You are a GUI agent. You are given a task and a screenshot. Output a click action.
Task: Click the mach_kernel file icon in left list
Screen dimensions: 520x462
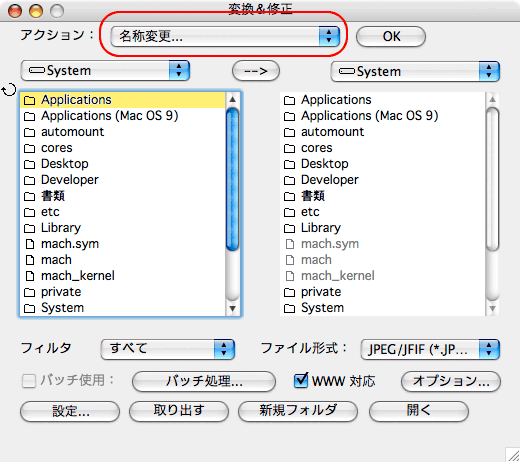tap(30, 276)
